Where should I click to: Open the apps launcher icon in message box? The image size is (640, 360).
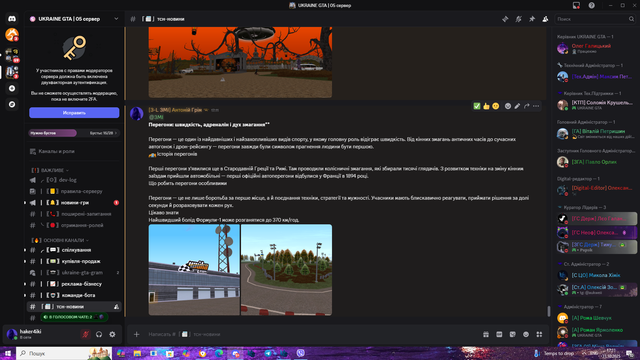coord(539,334)
